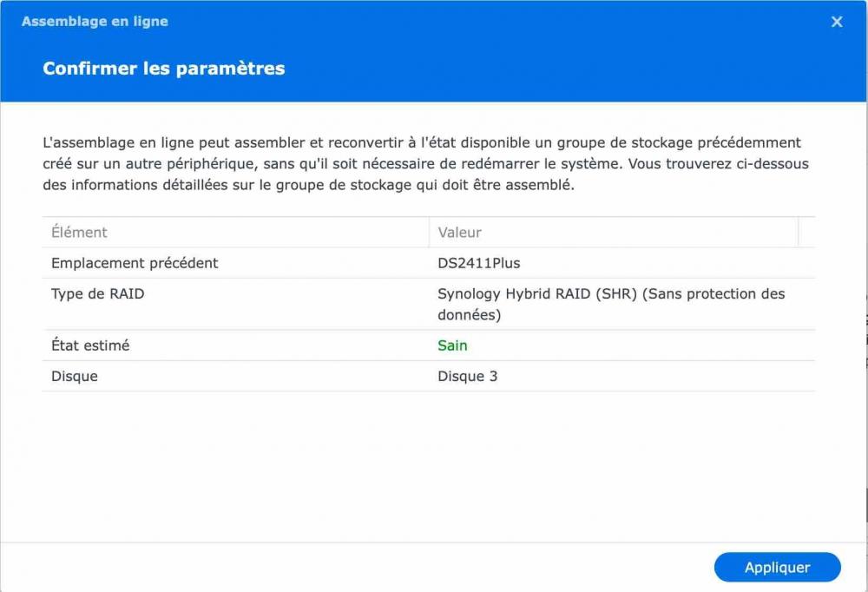Click the Disque 3 value cell
Image resolution: width=868 pixels, height=592 pixels.
pyautogui.click(x=468, y=376)
